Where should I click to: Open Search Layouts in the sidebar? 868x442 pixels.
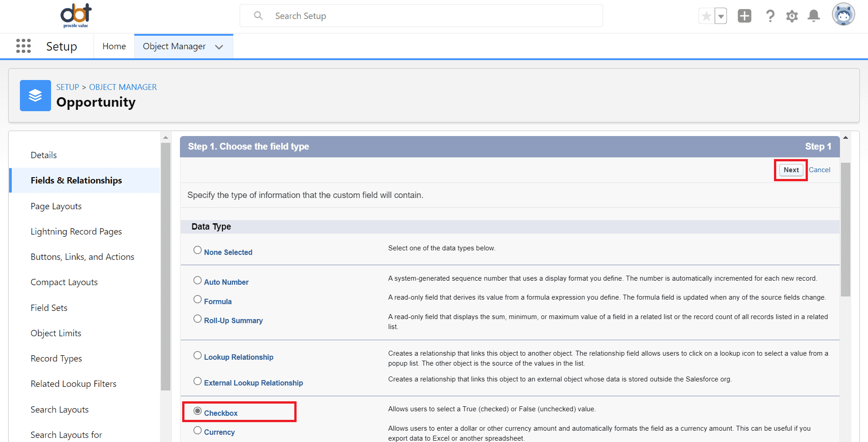tap(60, 409)
